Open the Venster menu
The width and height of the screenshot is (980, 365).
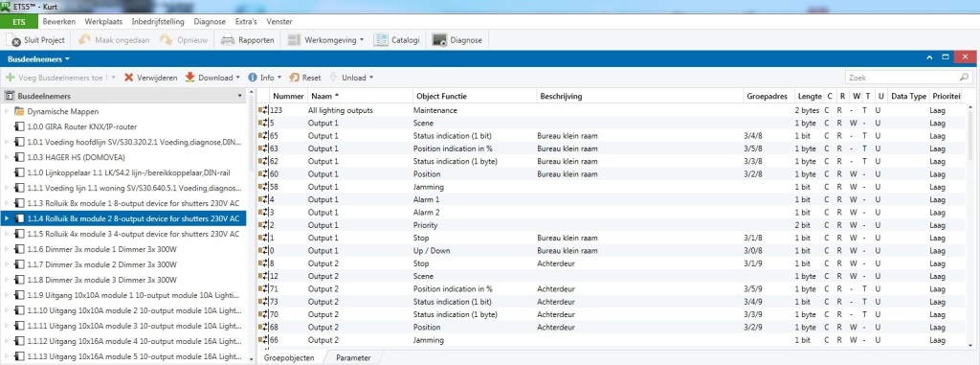click(279, 21)
